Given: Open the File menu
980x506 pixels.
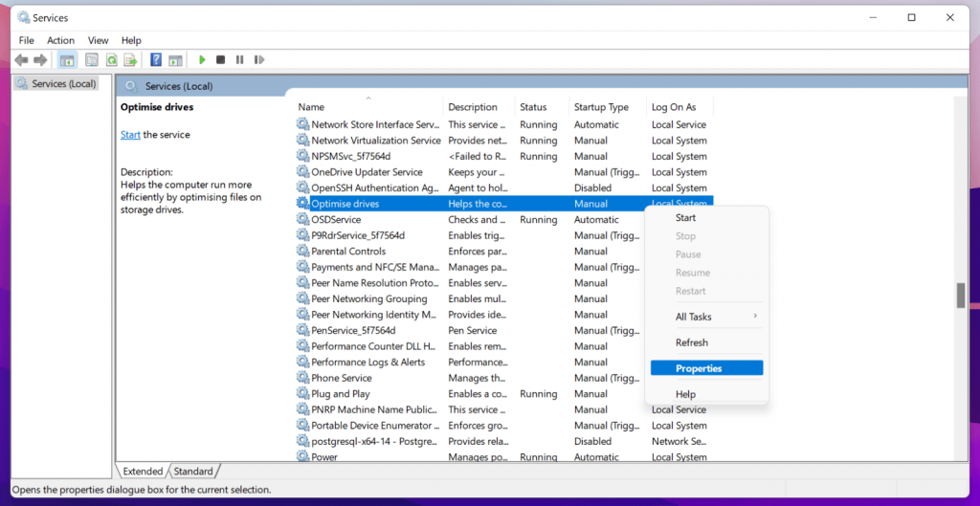Looking at the screenshot, I should pos(26,40).
